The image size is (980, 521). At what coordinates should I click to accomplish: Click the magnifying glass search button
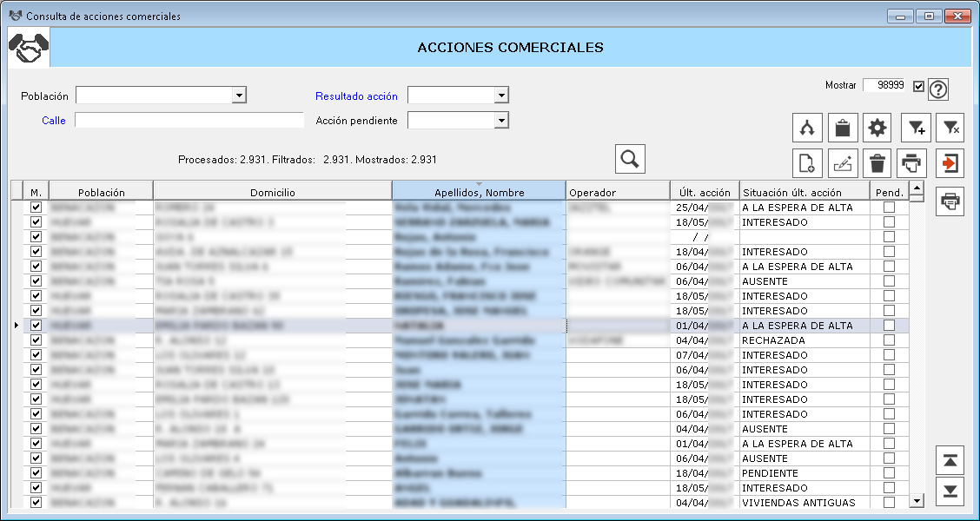(x=630, y=159)
